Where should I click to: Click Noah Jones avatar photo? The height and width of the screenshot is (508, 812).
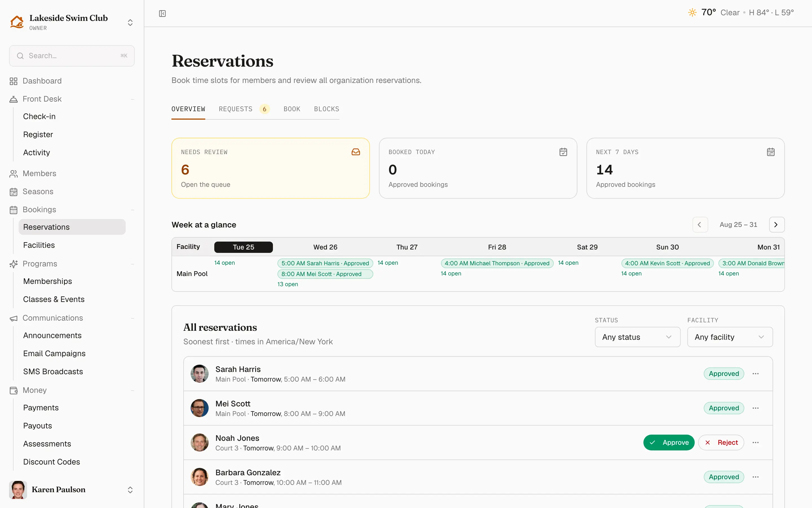coord(200,443)
